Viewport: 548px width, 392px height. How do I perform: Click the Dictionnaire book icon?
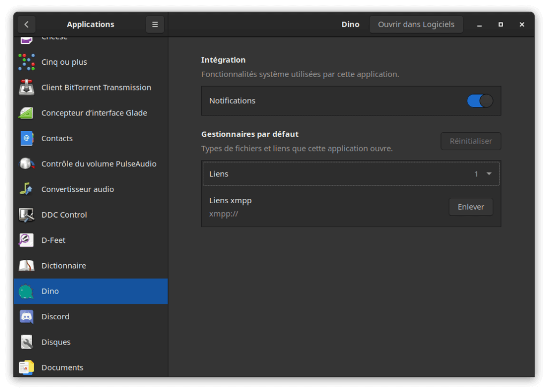27,266
